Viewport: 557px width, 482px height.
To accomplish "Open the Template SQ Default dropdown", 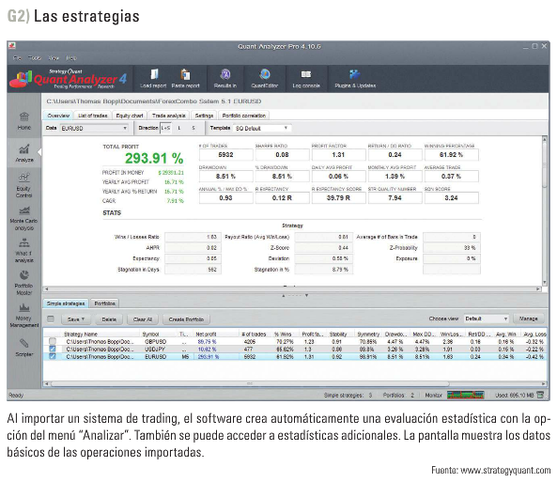I will point(262,128).
